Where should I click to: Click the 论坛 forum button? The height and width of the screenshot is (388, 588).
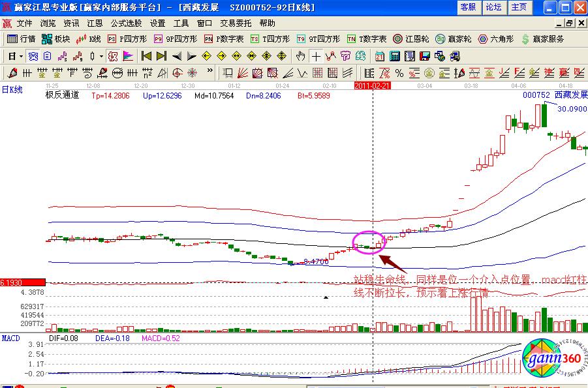point(493,7)
